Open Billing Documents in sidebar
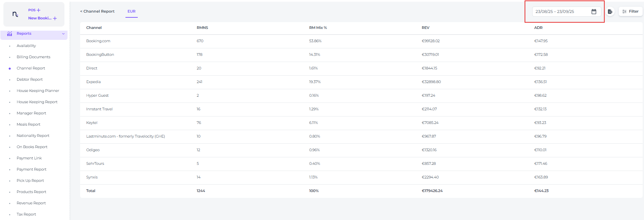This screenshot has height=220, width=644. coord(33,57)
